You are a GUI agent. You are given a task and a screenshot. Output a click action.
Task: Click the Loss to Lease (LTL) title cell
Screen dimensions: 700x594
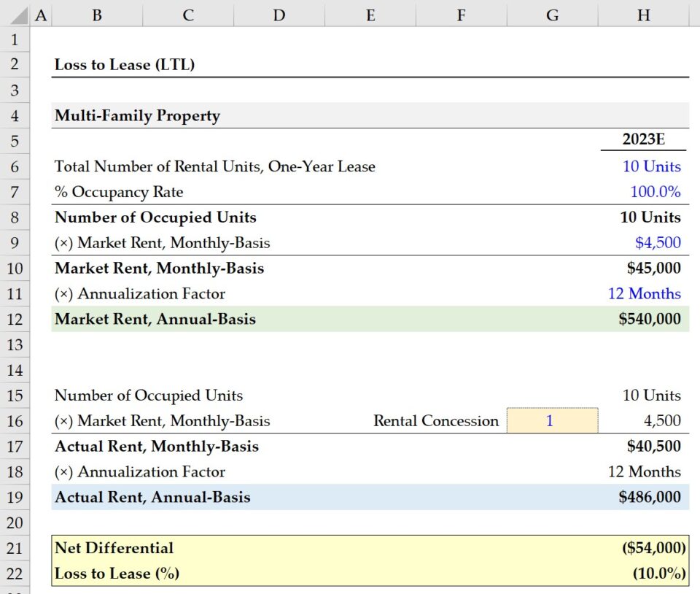124,64
